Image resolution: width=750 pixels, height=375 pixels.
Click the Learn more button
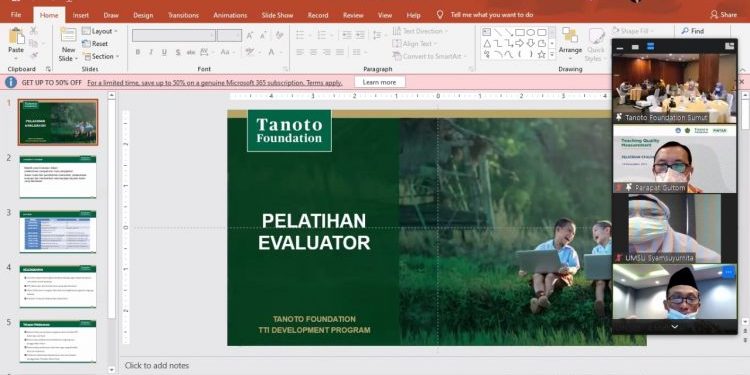[x=380, y=82]
